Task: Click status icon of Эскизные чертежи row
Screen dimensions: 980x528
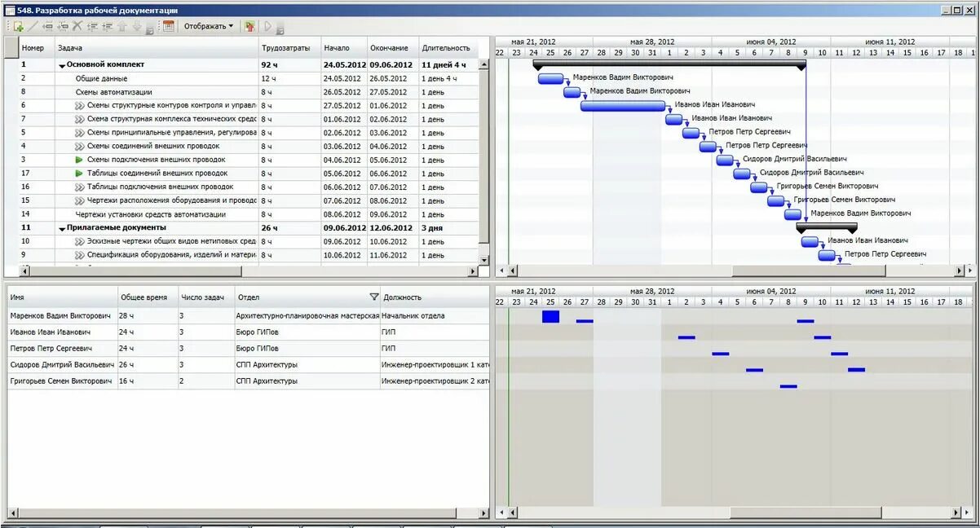Action: 79,241
